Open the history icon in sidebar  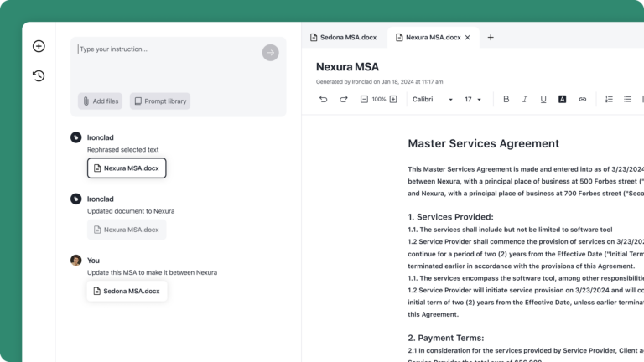click(39, 76)
